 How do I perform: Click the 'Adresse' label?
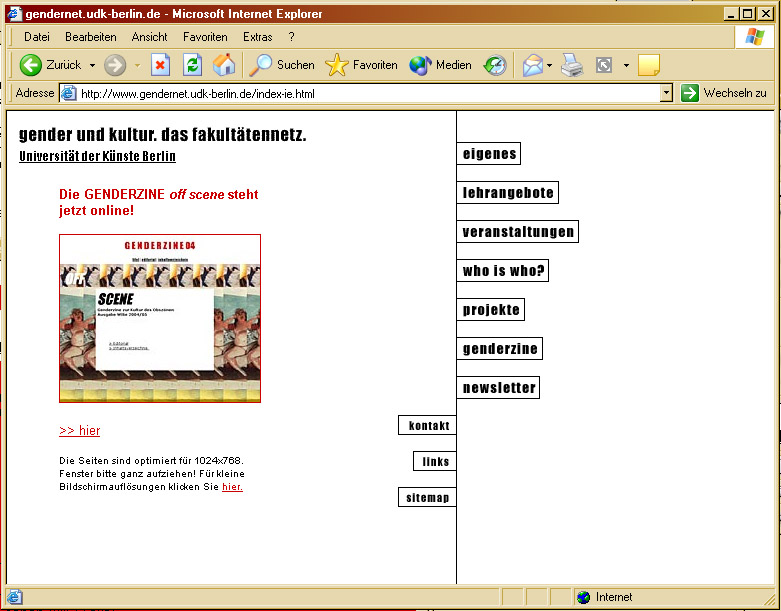tap(35, 93)
